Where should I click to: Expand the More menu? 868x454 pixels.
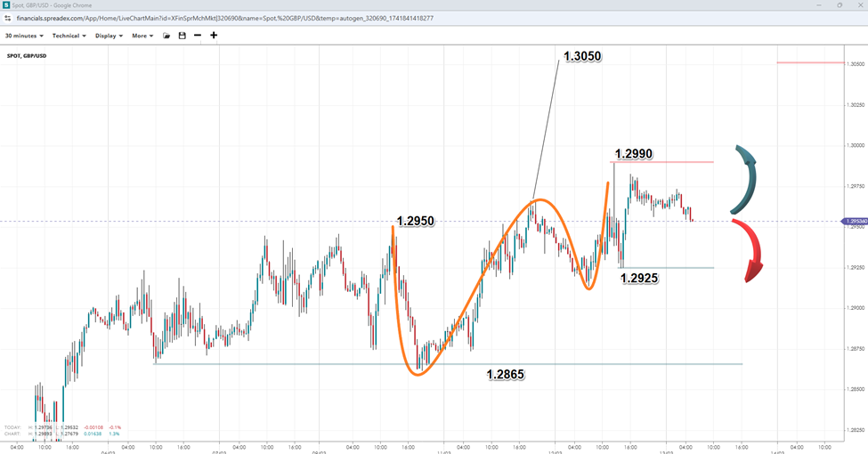142,36
